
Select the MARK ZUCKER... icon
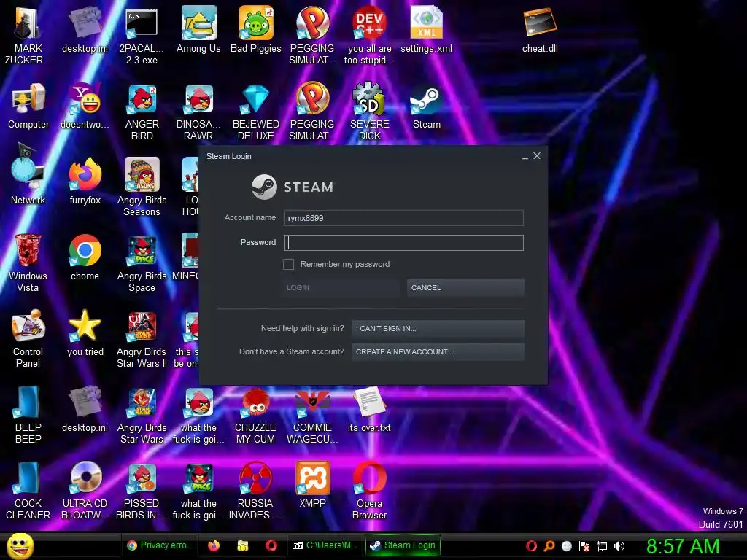[28, 36]
